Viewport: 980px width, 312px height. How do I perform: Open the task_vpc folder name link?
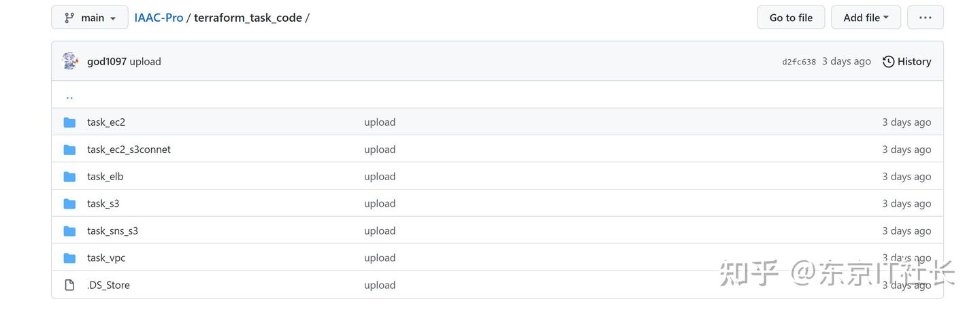pyautogui.click(x=106, y=258)
